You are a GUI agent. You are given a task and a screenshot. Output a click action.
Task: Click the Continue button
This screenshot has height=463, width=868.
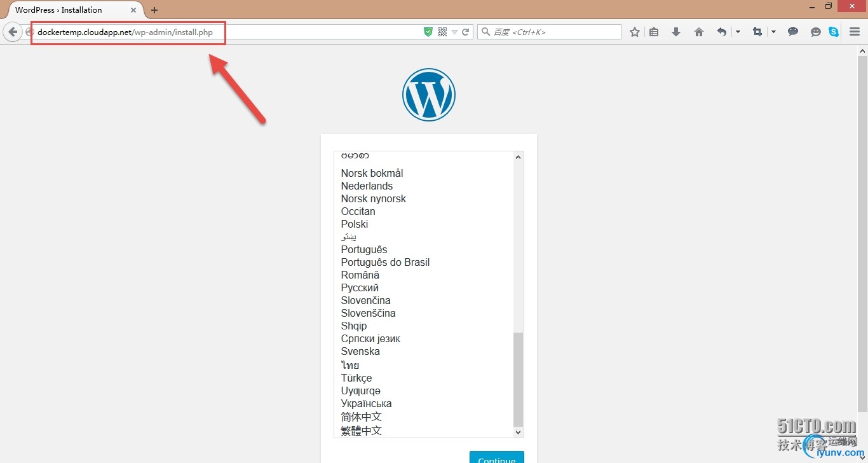497,457
